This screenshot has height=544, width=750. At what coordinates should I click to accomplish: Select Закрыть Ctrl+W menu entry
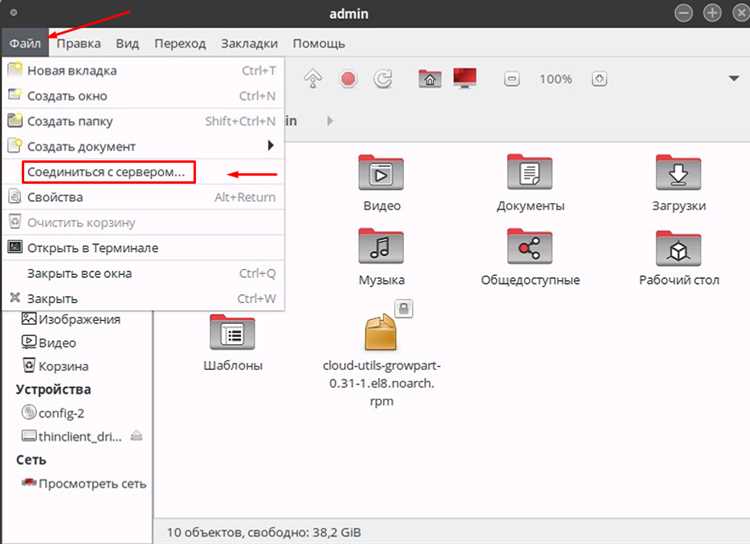[x=143, y=299]
